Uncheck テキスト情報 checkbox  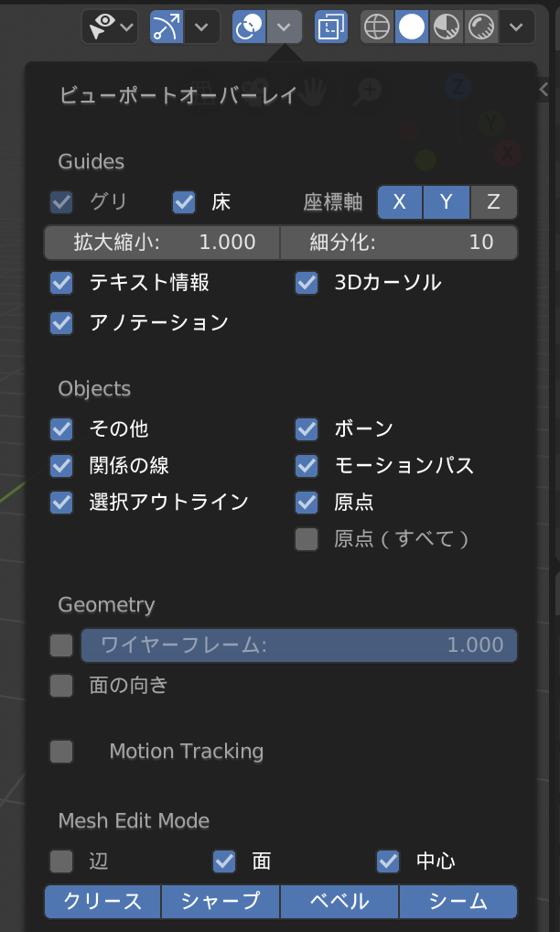61,283
